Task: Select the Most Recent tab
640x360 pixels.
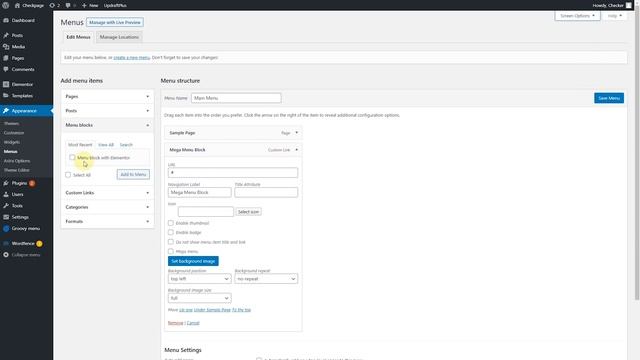Action: (x=80, y=144)
